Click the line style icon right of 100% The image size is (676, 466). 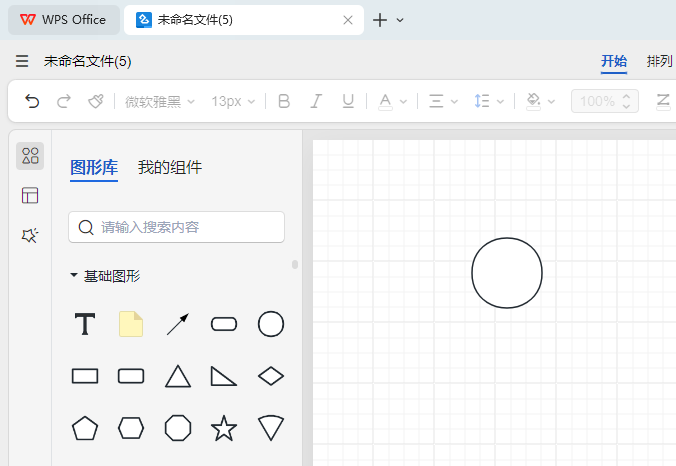point(663,102)
